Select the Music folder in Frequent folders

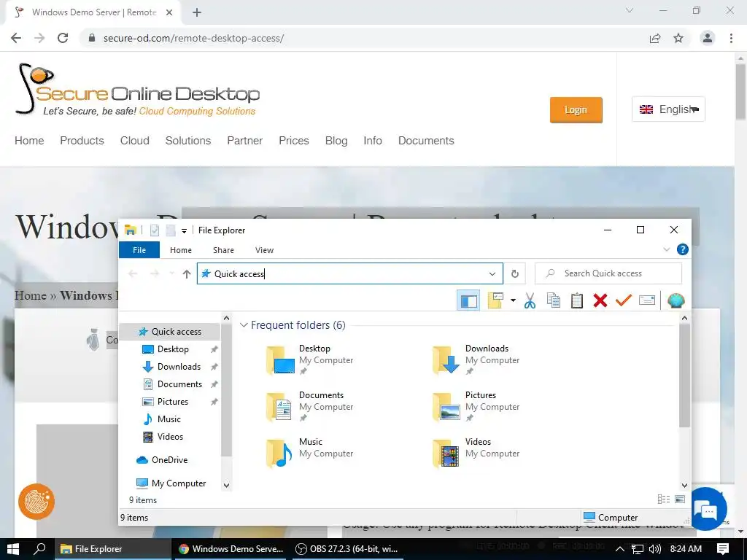coord(311,454)
